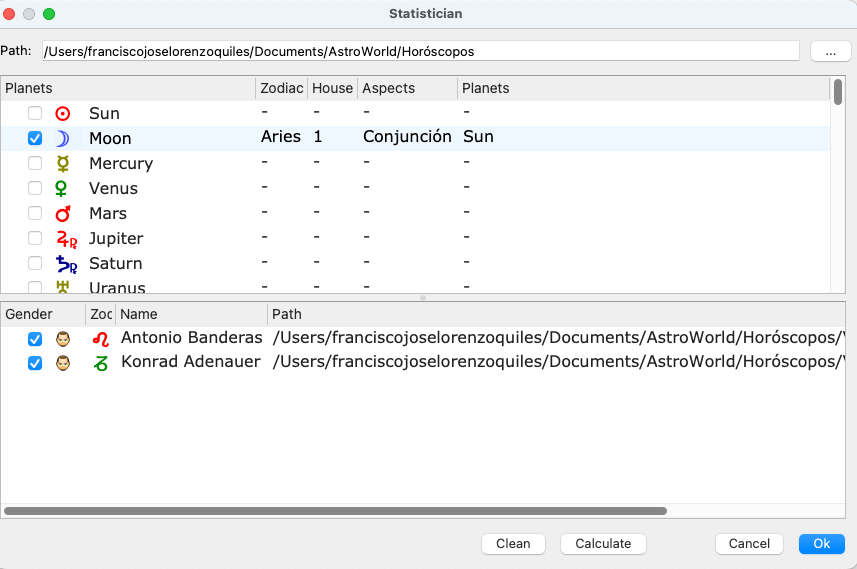Click the red Sun planet symbol
Screen dimensions: 857x569
(63, 114)
